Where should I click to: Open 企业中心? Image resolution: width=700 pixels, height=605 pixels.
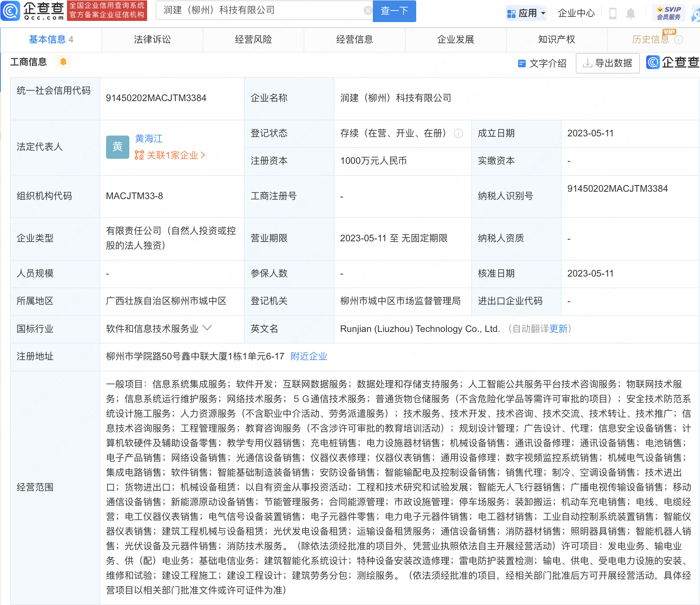click(x=576, y=14)
